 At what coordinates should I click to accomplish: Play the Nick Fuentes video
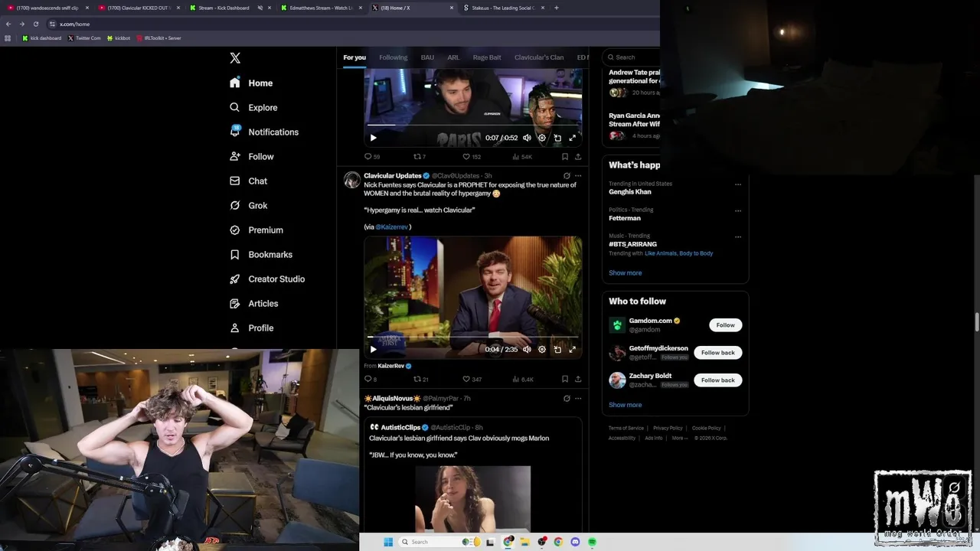point(373,349)
